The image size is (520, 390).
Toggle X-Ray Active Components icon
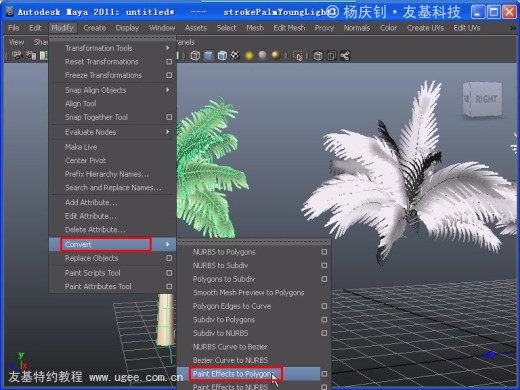(331, 55)
